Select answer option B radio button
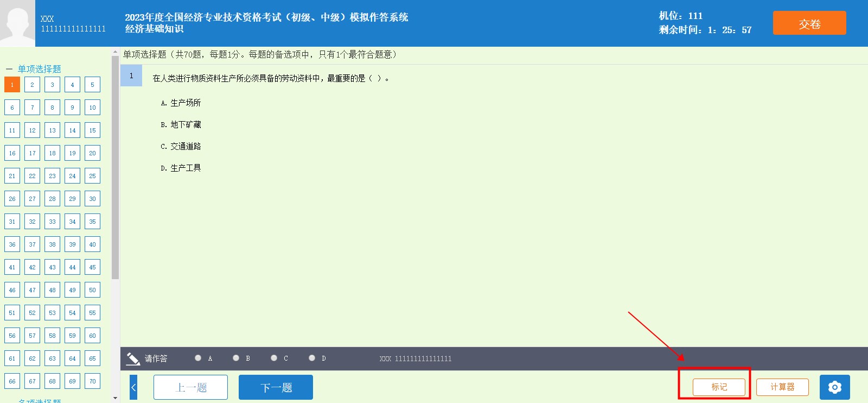This screenshot has width=868, height=403. [236, 358]
